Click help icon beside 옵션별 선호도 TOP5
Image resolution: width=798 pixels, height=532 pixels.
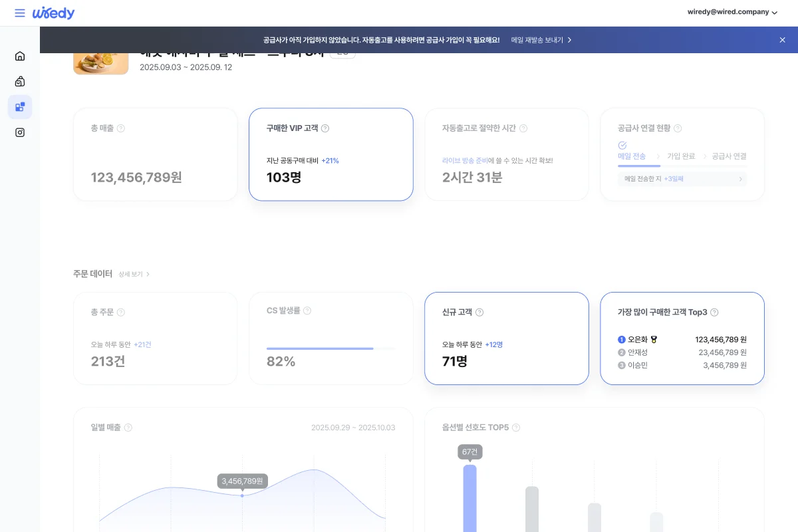(515, 428)
